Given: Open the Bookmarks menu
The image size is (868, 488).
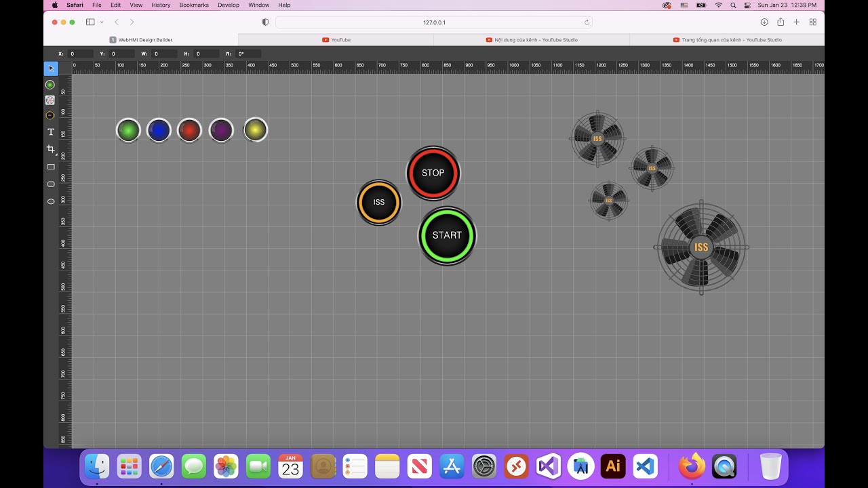Looking at the screenshot, I should [x=194, y=5].
